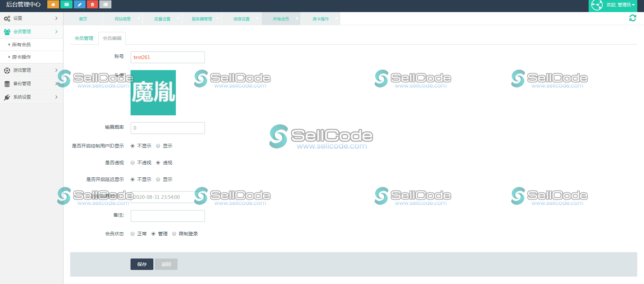
Task: Click the 返回 button
Action: point(166,264)
